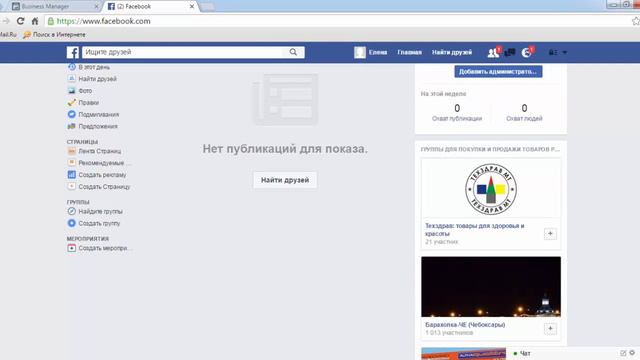Viewport: 640px width, 360px height.
Task: Click the 'Лента Страниц' icon
Action: (71, 151)
